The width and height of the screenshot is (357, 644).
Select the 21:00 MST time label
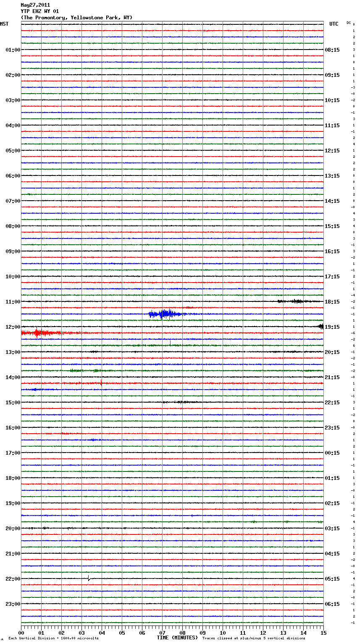pyautogui.click(x=13, y=554)
